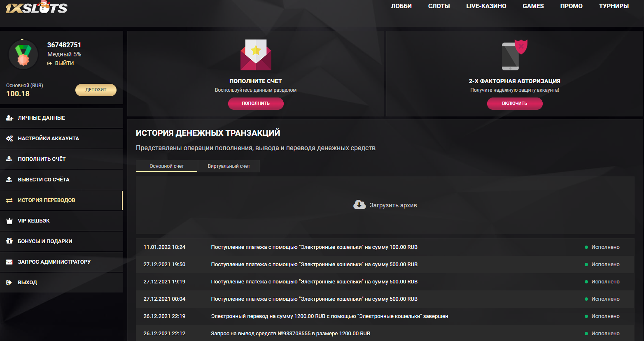Click the 100.00 RUB payment description
This screenshot has height=341, width=644.
314,247
